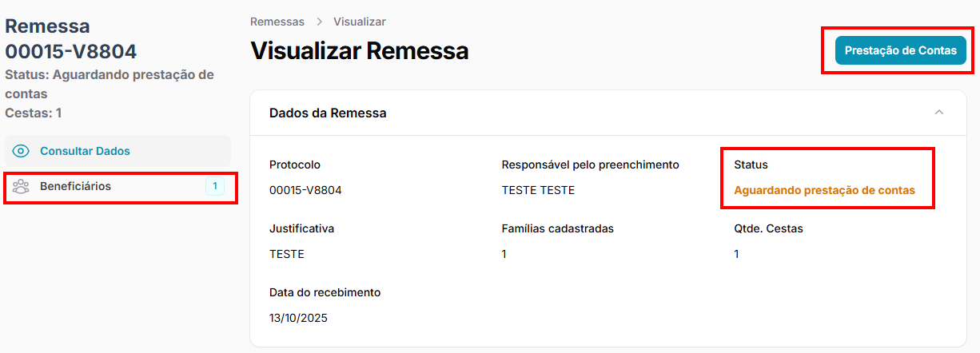Click the Beneficiários count badge
980x353 pixels.
pos(215,186)
